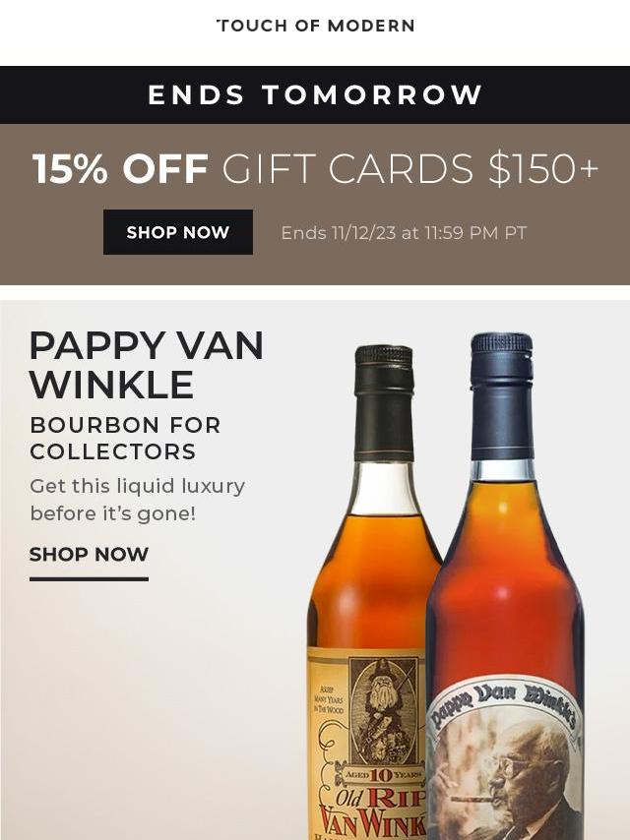This screenshot has height=840, width=630.
Task: Click the underline beneath Shop Now
Action: 89,579
